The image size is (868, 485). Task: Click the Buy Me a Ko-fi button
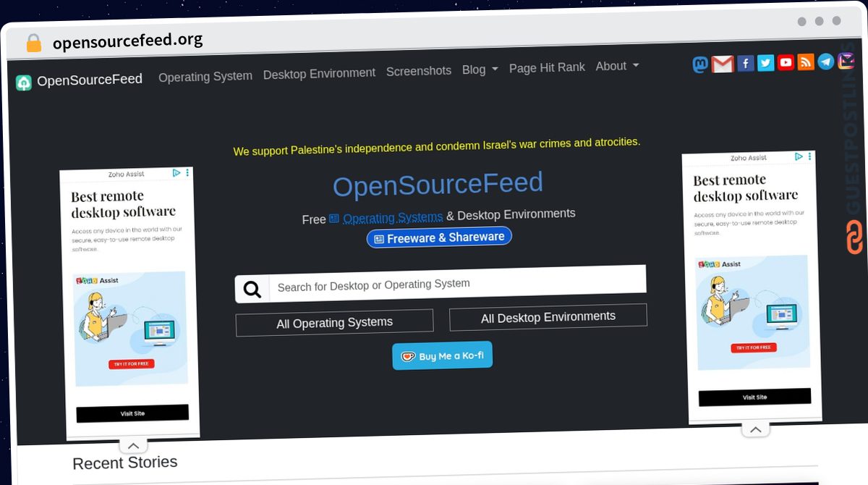(443, 355)
